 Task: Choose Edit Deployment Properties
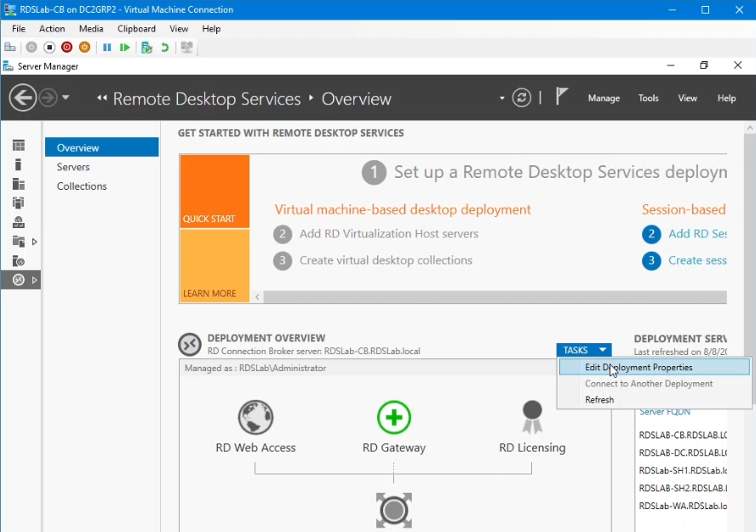[655, 367]
